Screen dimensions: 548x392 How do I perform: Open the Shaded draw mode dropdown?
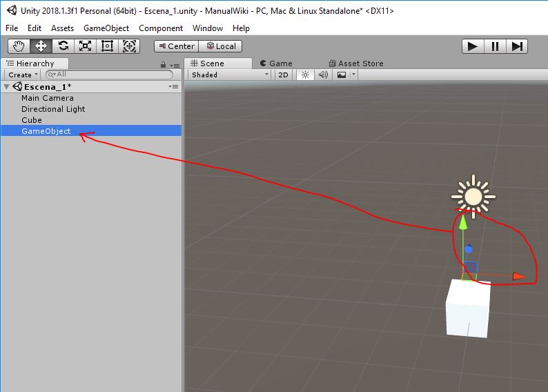pyautogui.click(x=230, y=75)
